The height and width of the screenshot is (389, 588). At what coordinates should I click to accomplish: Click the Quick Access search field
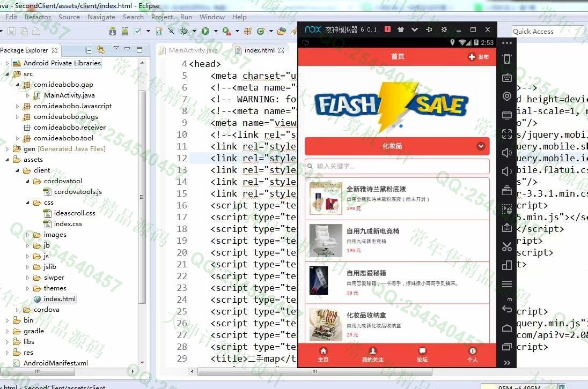tap(548, 32)
